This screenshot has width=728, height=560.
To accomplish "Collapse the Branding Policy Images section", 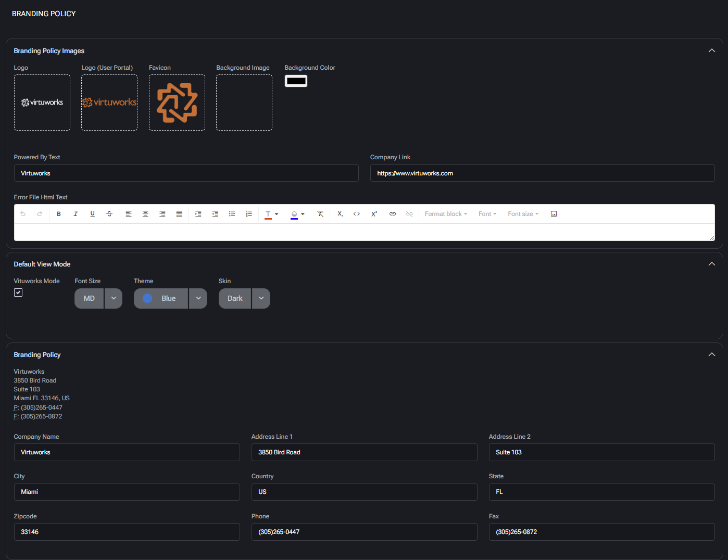I will pyautogui.click(x=712, y=50).
